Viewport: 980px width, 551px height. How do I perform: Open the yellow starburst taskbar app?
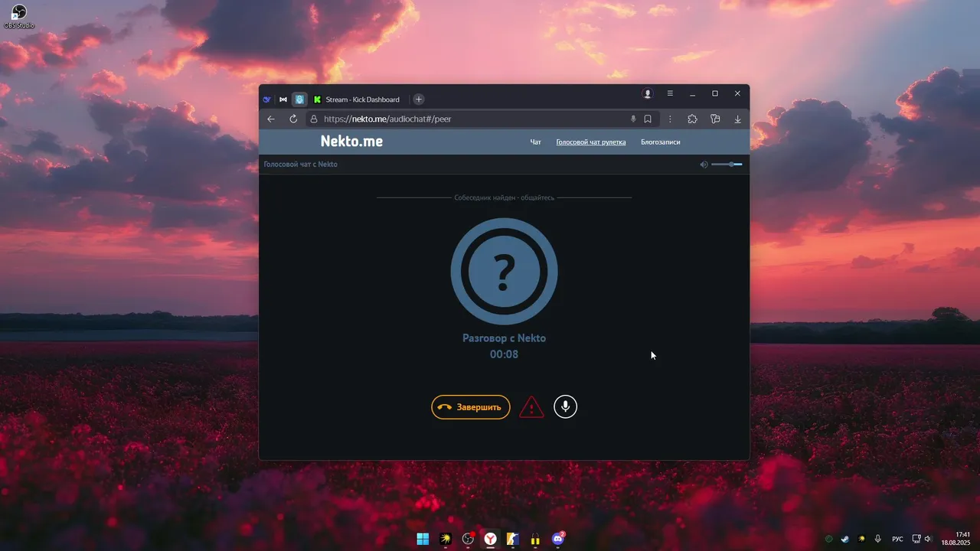(445, 540)
